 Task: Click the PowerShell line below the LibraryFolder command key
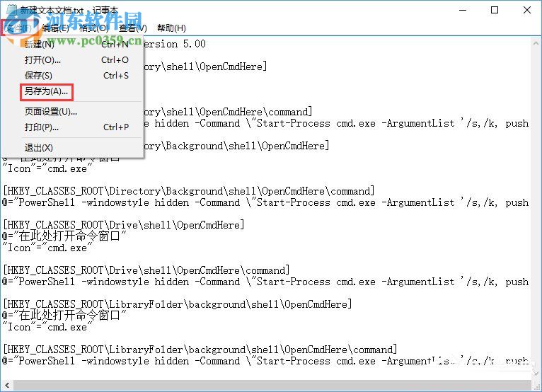[x=265, y=361]
